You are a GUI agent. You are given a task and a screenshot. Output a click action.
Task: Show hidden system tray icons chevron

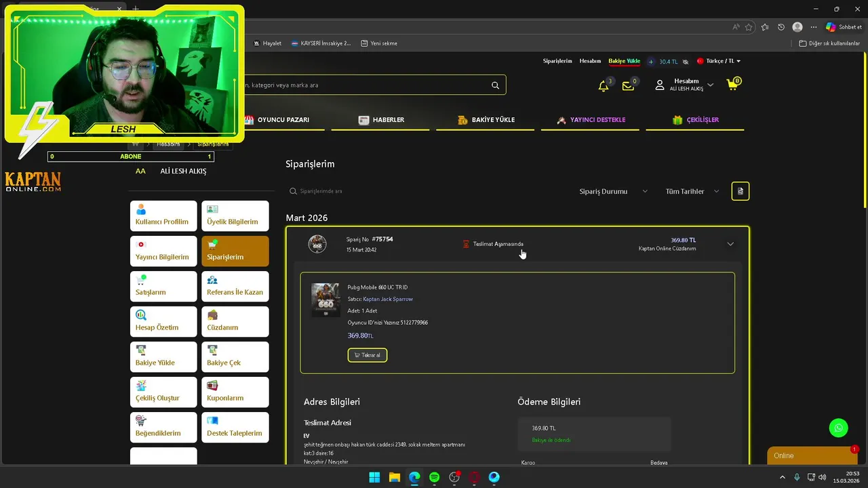pyautogui.click(x=783, y=477)
